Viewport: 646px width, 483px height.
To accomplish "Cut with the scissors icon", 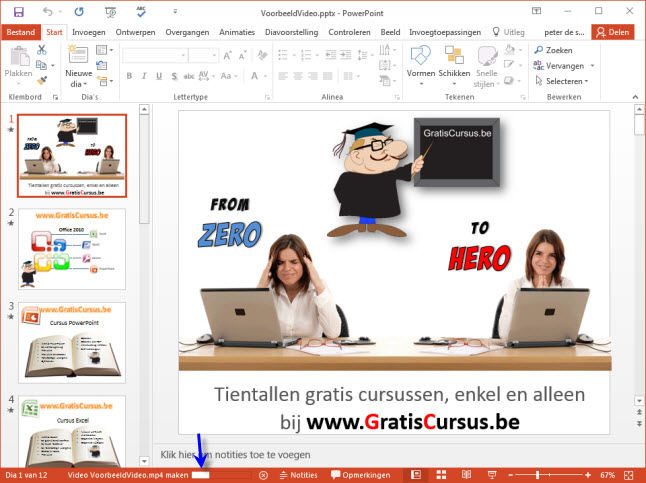I will click(42, 50).
